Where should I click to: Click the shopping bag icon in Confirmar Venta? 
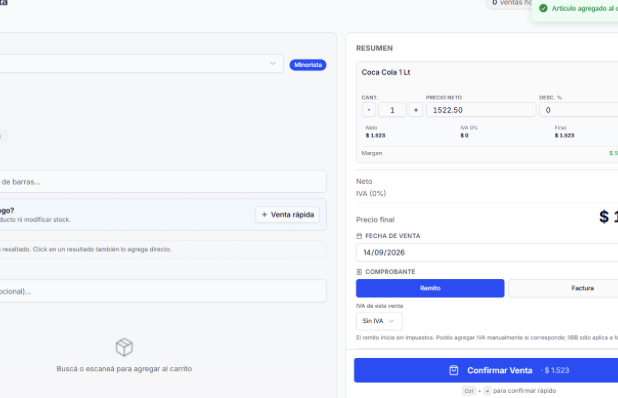point(454,370)
